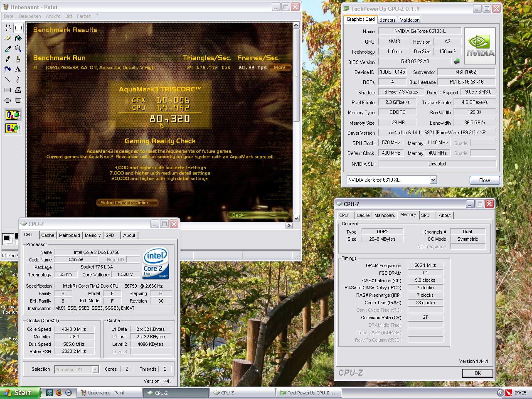The height and width of the screenshot is (399, 532).
Task: Open the Mainboard tab in the left CPU-Z window
Action: (x=69, y=235)
